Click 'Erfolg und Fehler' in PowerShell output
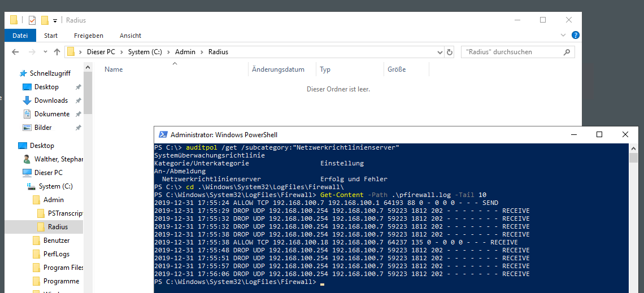644x293 pixels. click(354, 180)
